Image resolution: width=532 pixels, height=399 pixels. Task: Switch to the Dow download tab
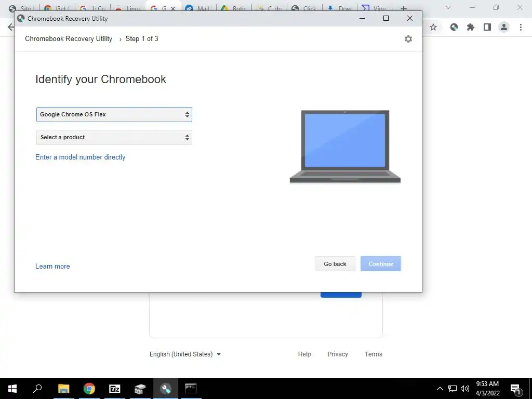(x=339, y=8)
